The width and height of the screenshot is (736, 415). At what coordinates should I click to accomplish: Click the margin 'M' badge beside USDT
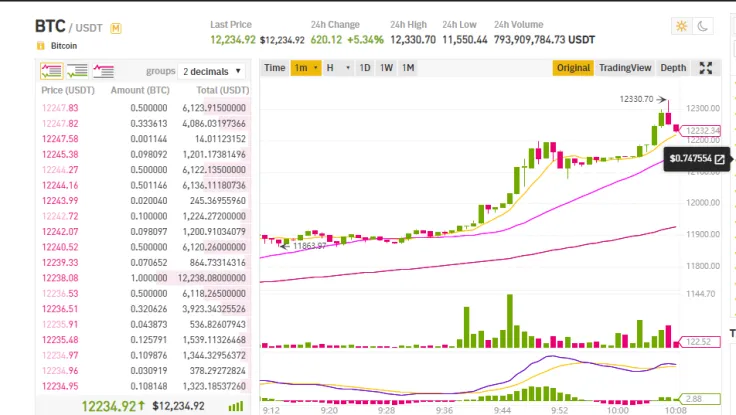point(116,28)
